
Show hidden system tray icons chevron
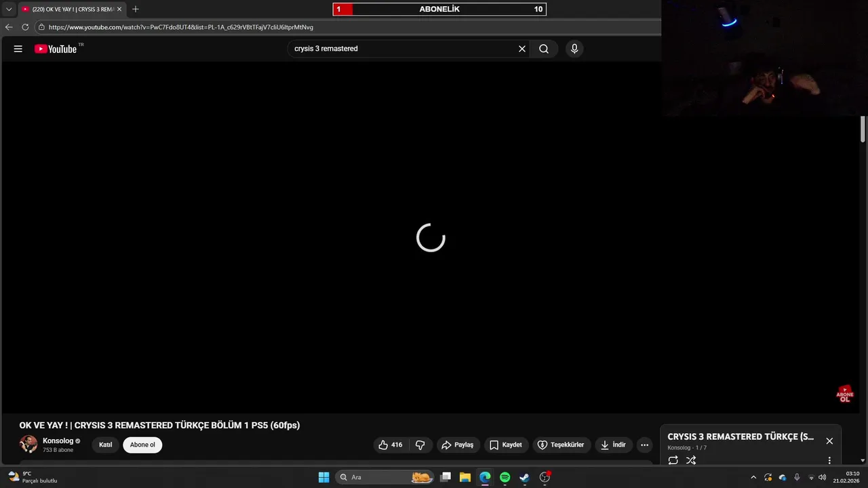tap(753, 477)
